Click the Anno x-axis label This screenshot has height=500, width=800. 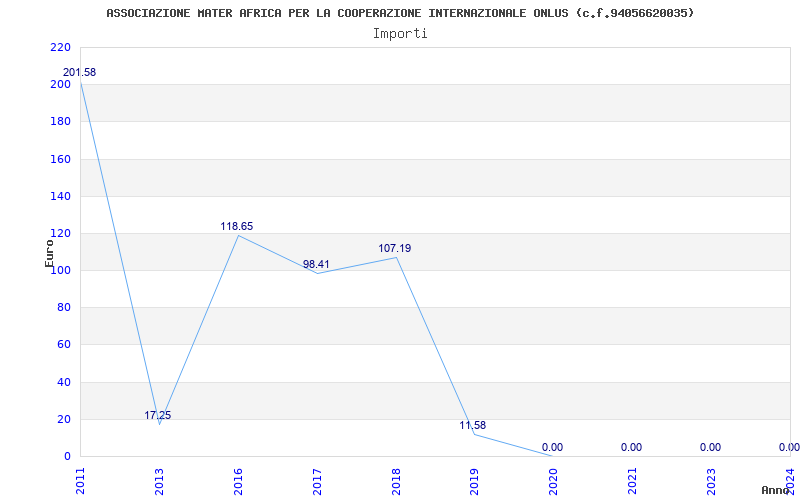(775, 490)
